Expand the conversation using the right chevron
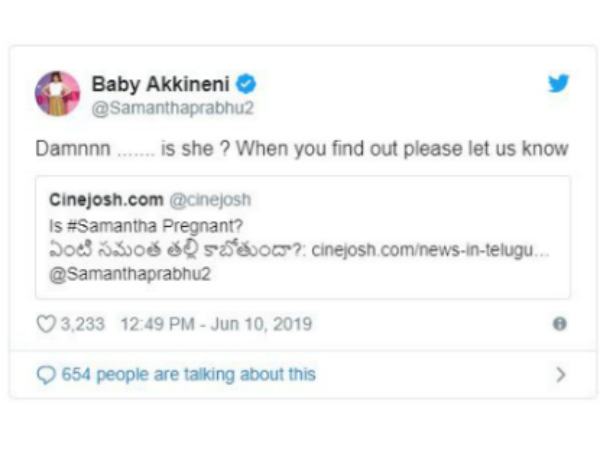600x450 pixels. pos(560,375)
